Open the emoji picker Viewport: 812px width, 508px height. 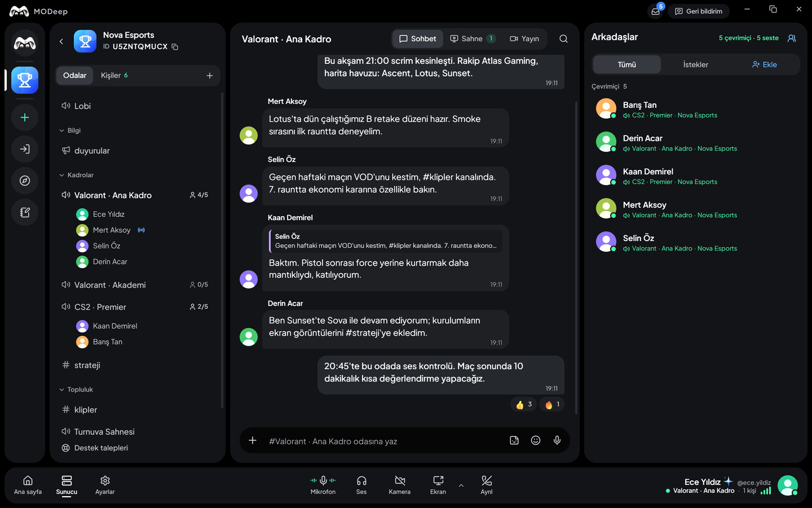[536, 441]
